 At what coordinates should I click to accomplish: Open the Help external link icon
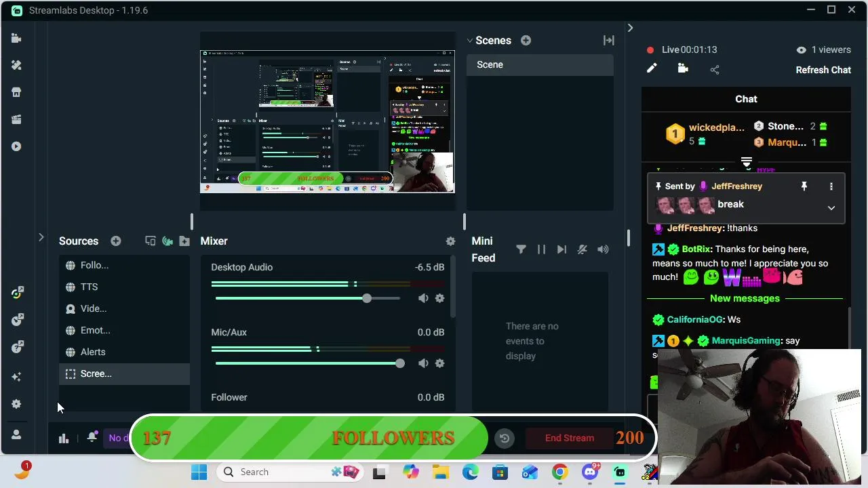18,347
